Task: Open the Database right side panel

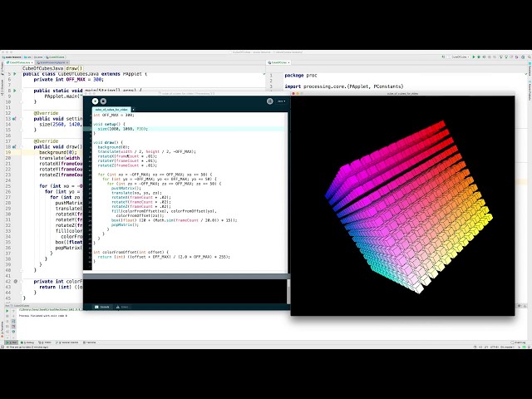Action: (x=530, y=69)
